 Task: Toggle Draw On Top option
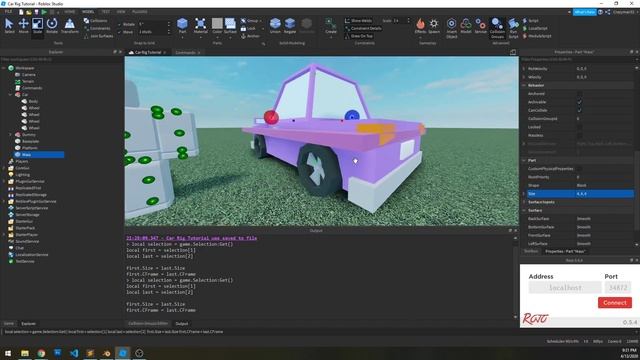click(359, 36)
